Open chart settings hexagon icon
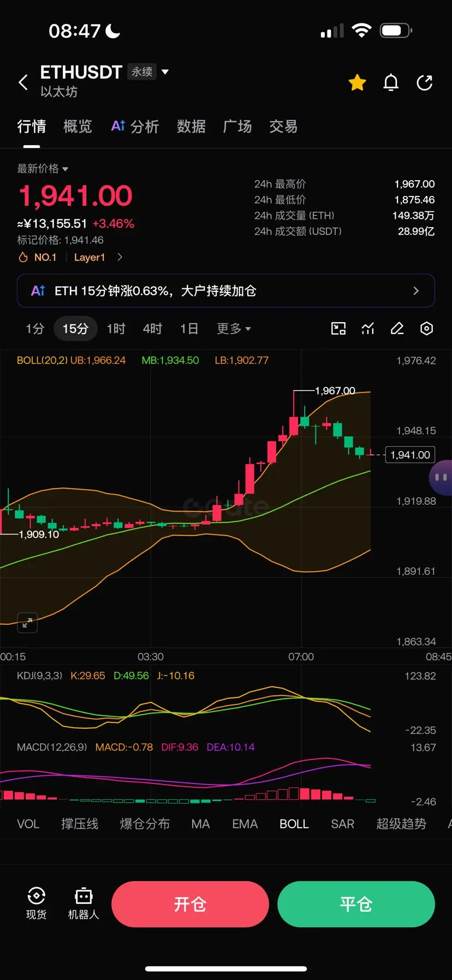 pos(427,329)
